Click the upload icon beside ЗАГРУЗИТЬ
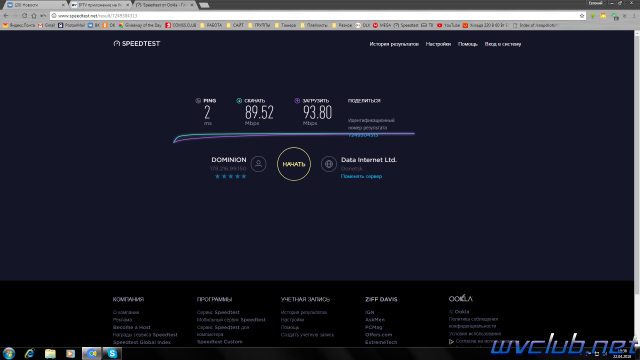Viewport: 640px width, 360px height. tap(297, 100)
